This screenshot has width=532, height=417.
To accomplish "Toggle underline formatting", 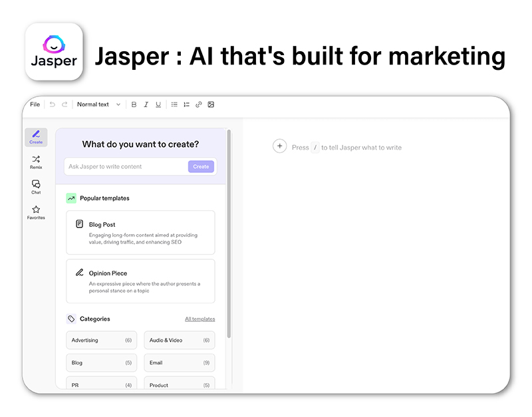I will 158,104.
